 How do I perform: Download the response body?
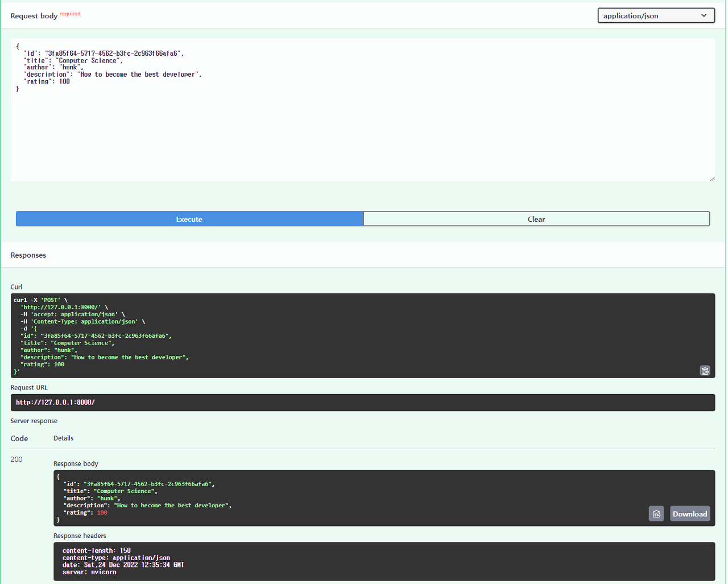(690, 513)
